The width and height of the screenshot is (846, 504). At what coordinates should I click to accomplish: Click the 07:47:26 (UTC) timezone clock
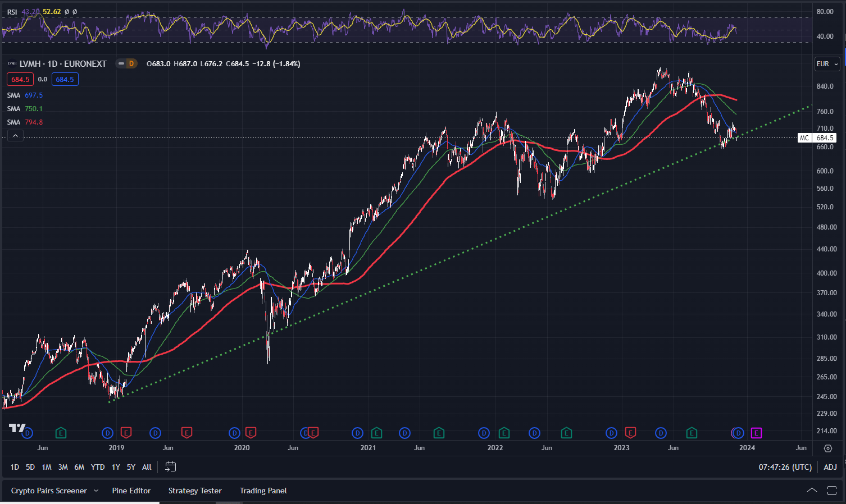point(785,467)
